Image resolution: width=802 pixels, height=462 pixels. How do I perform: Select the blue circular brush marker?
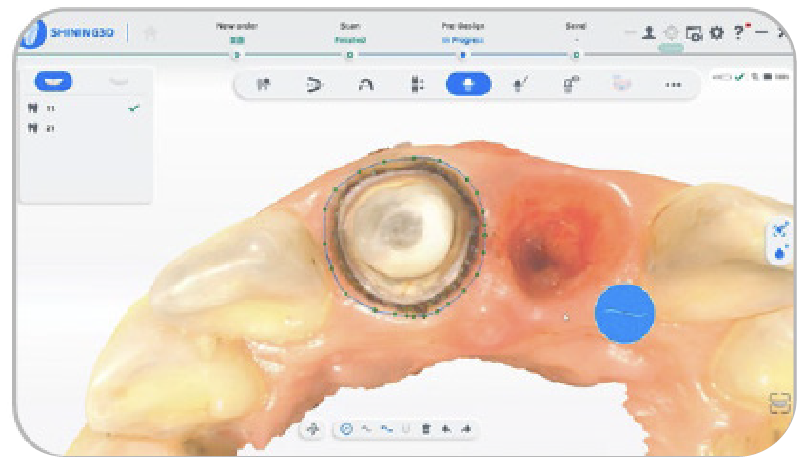point(625,313)
